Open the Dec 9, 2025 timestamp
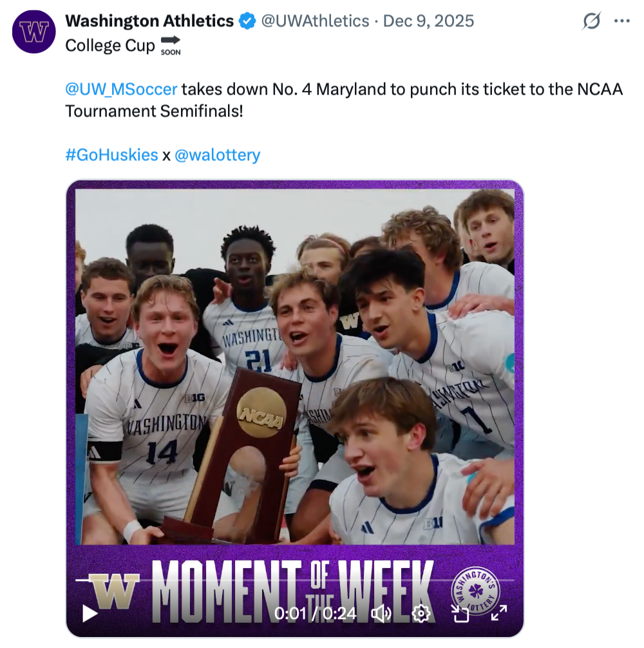This screenshot has height=648, width=644. click(428, 21)
